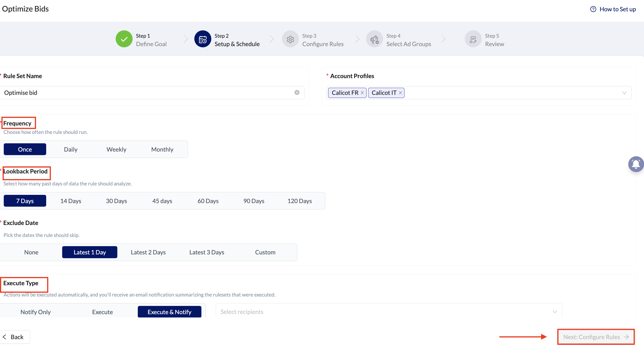The image size is (644, 345).
Task: Remove the Calicot IT profile tag
Action: pos(400,93)
